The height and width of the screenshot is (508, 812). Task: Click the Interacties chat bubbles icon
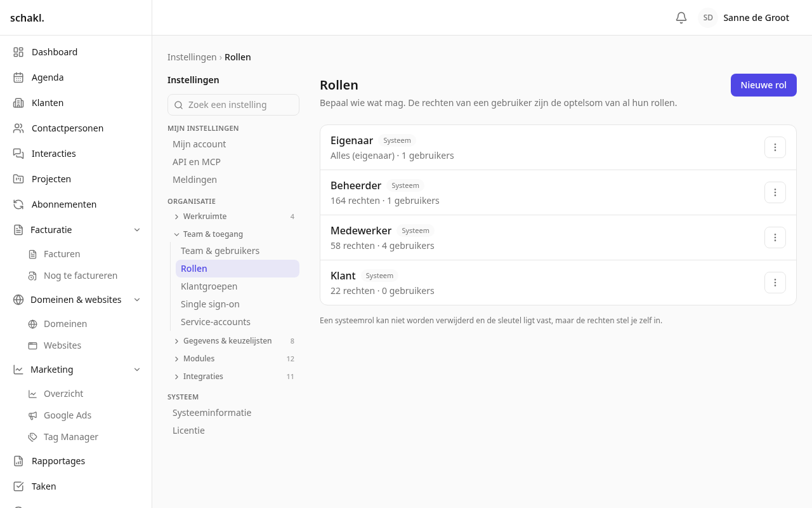18,154
